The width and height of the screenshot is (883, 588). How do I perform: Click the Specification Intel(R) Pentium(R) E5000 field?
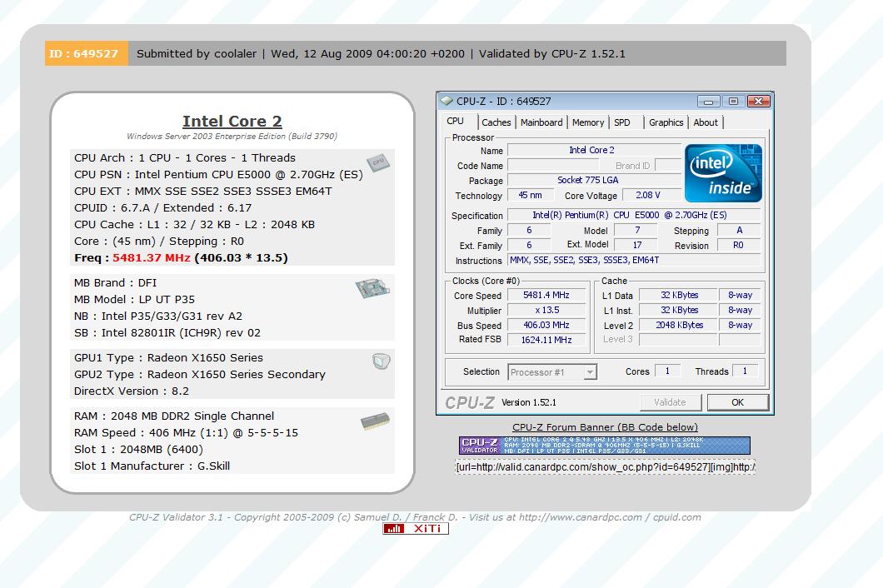634,215
